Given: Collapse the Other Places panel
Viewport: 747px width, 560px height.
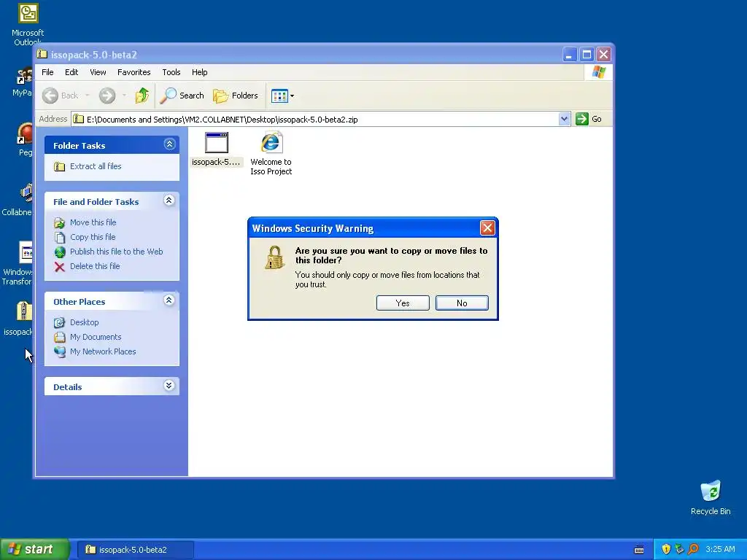Looking at the screenshot, I should [x=169, y=300].
